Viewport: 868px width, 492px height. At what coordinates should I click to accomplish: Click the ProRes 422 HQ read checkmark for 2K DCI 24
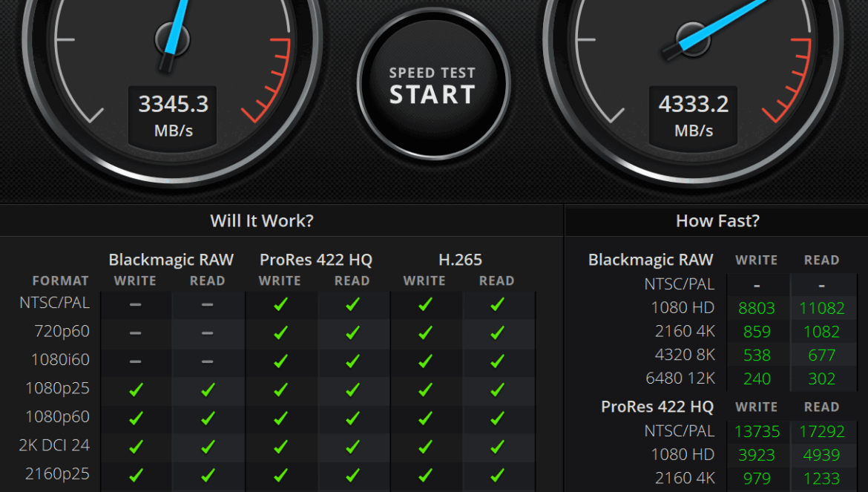352,447
